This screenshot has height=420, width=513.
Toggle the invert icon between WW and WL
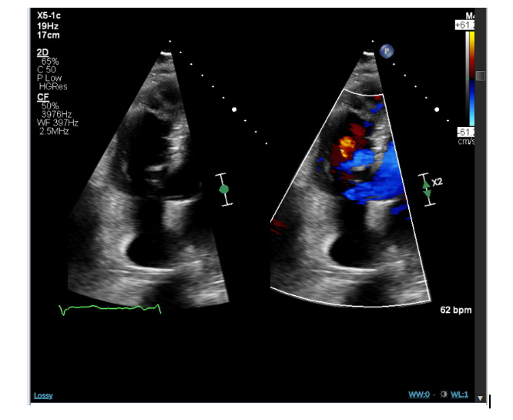click(x=443, y=395)
